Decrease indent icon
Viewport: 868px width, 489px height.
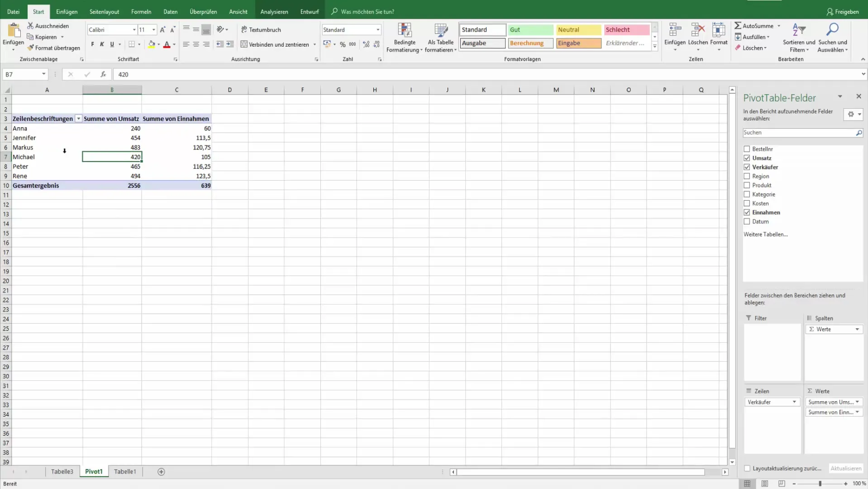220,44
